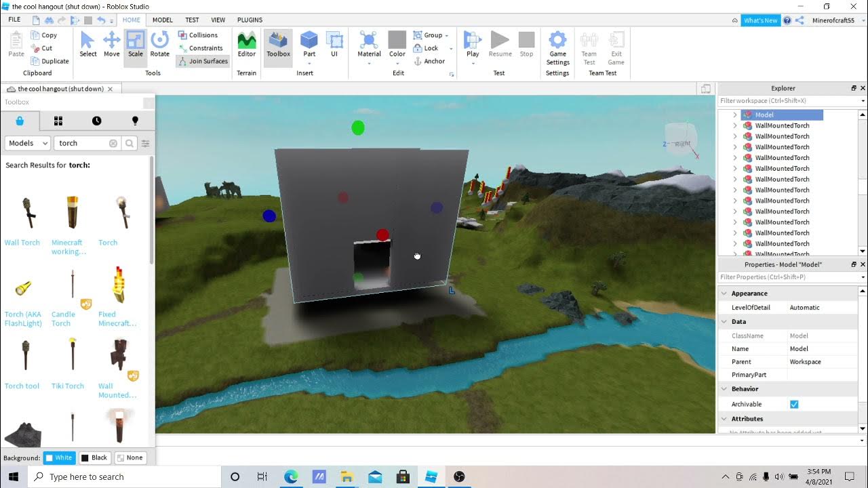This screenshot has height=488, width=868.
Task: Open the Models category dropdown
Action: pyautogui.click(x=28, y=143)
